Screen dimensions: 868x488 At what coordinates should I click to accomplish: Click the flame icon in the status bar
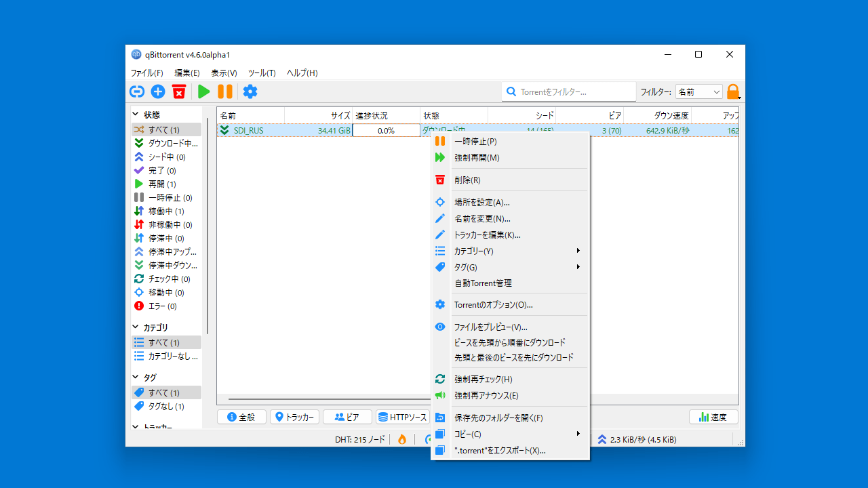click(x=402, y=439)
